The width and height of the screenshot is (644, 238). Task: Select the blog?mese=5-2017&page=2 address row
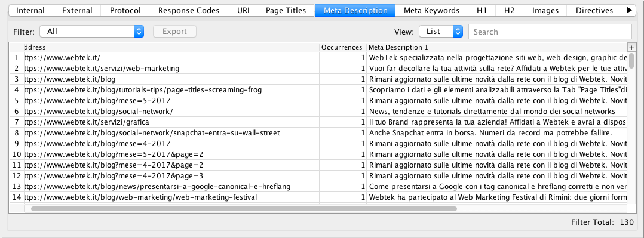pos(172,154)
